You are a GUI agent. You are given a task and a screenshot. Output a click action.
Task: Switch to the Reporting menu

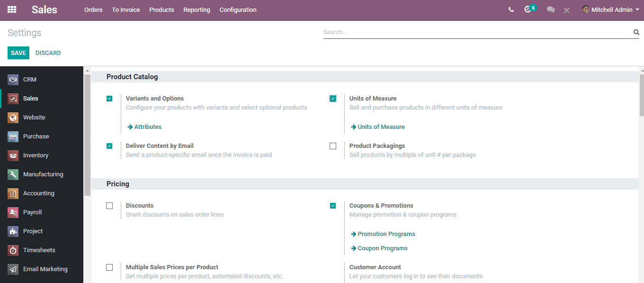click(x=197, y=9)
